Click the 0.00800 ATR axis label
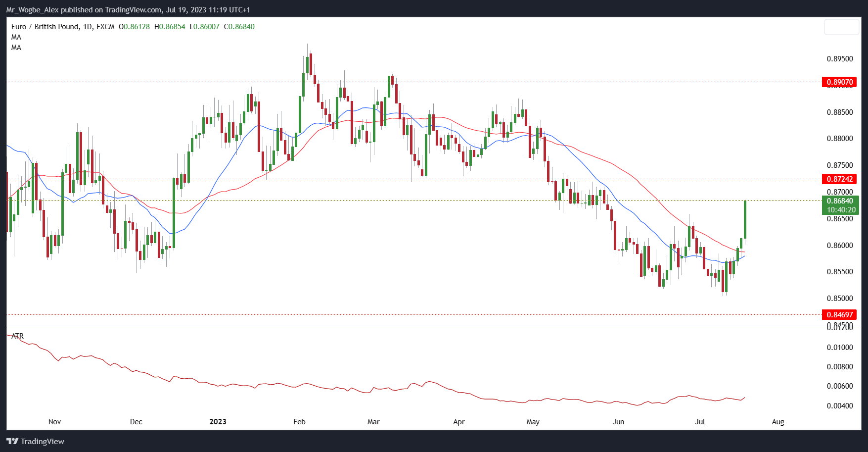 point(840,367)
